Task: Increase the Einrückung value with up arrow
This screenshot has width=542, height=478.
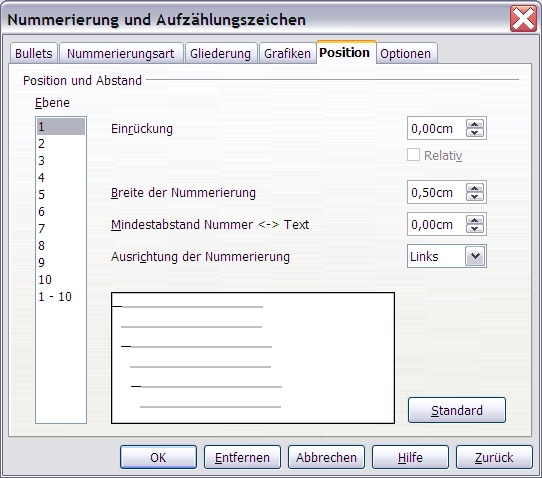Action: (475, 124)
